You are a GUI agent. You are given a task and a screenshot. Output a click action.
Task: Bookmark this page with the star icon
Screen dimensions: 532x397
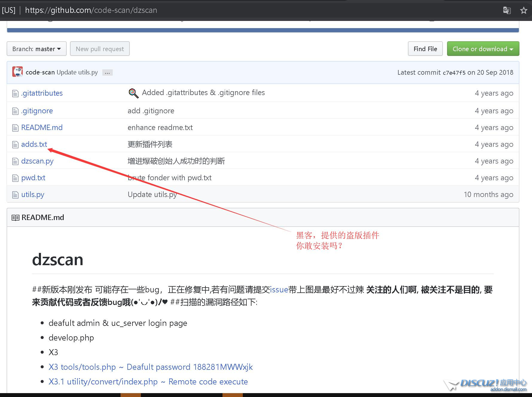tap(524, 10)
